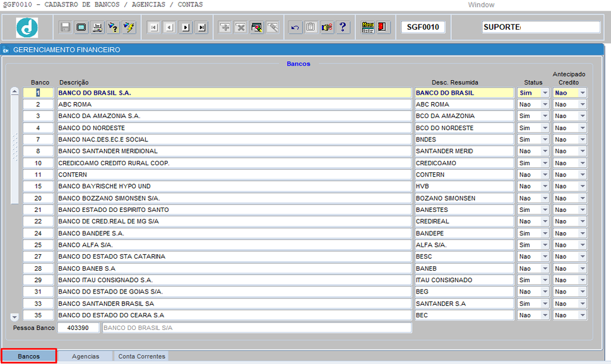
Task: Click scroll-down arrow of Bancos list
Action: click(x=15, y=317)
